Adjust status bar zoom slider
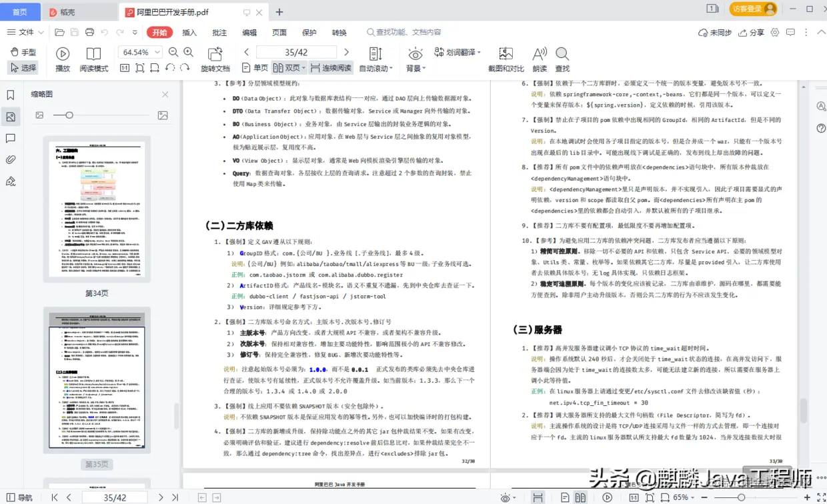This screenshot has width=827, height=504. pos(741,497)
